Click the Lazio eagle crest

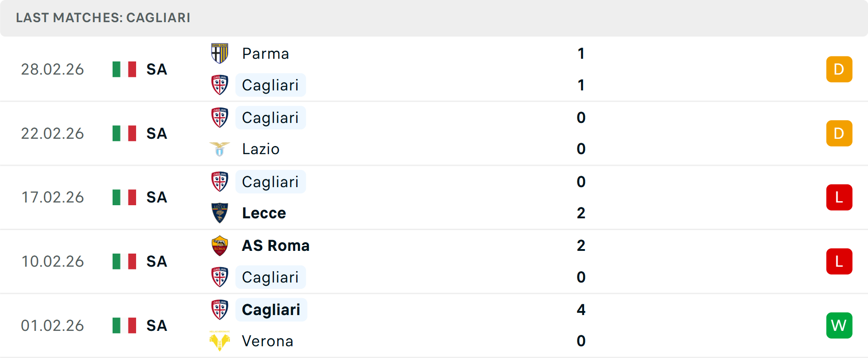(220, 149)
